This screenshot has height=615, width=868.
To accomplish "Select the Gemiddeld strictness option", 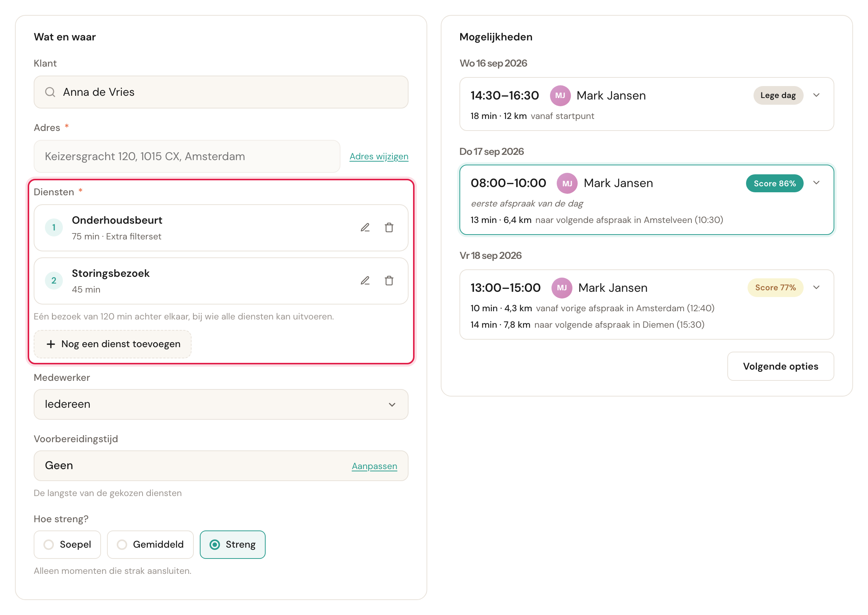I will point(150,545).
